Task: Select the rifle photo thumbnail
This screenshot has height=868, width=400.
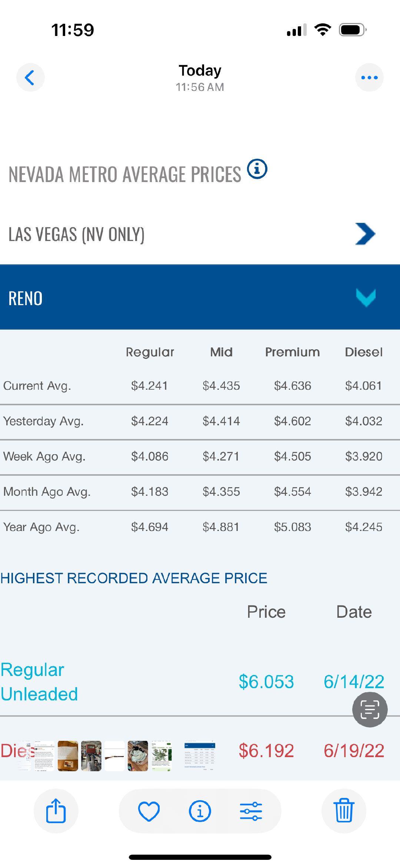Action: coord(114,756)
